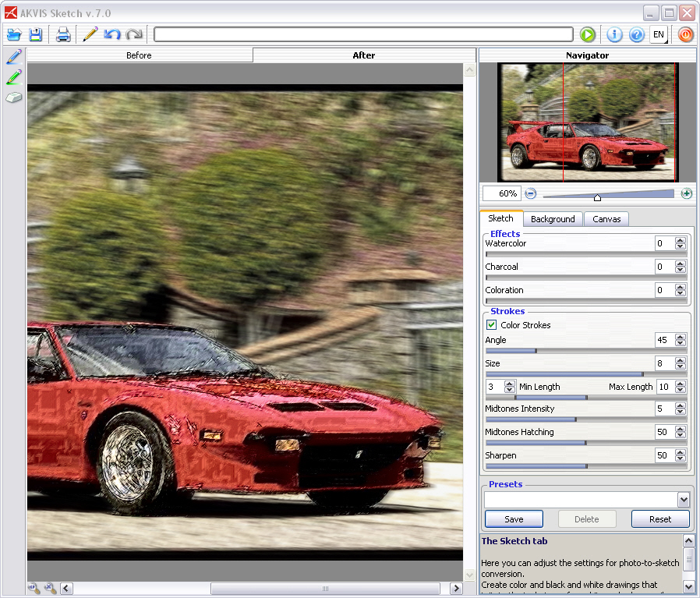
Task: Select the blue pencil tool in the sidebar
Action: [x=14, y=56]
